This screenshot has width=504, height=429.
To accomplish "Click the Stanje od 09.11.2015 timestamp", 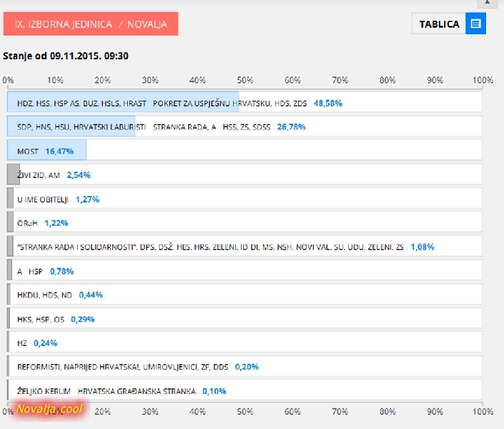I will coord(66,56).
